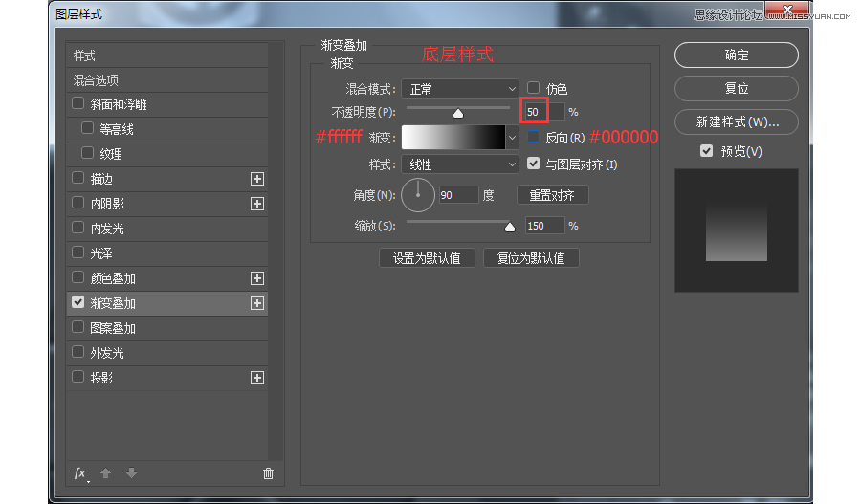Viewport: 861px width, 504px height.
Task: Open the white-to-black gradient swatch editor
Action: click(x=453, y=138)
